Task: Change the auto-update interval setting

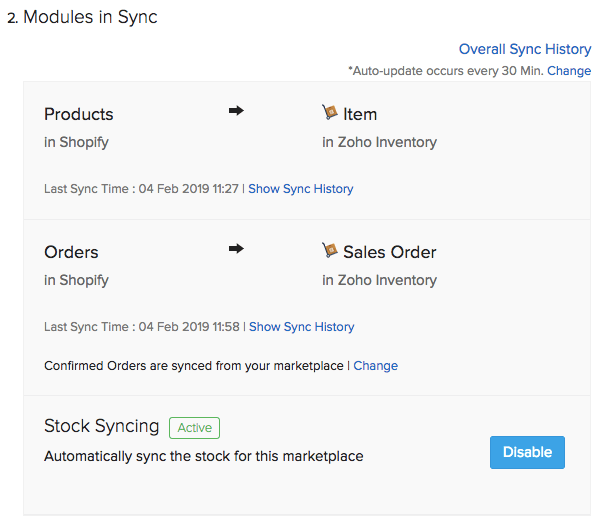Action: tap(569, 71)
